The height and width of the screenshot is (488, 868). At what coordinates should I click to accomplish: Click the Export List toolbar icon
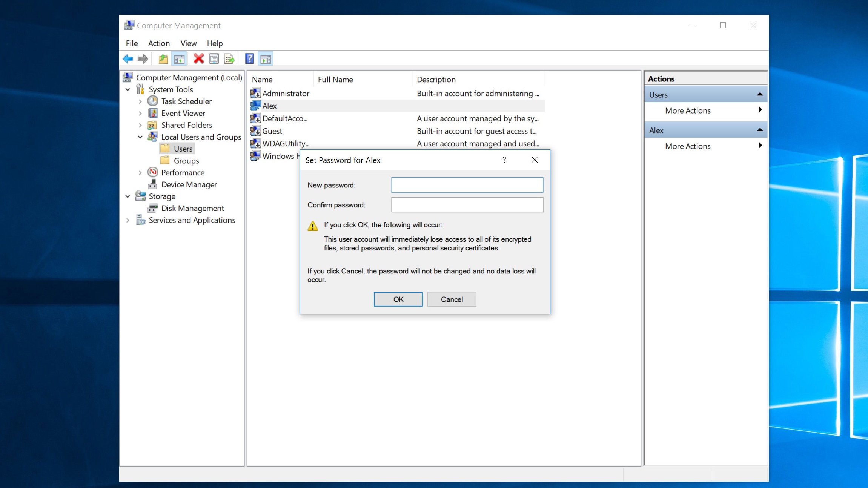tap(229, 59)
